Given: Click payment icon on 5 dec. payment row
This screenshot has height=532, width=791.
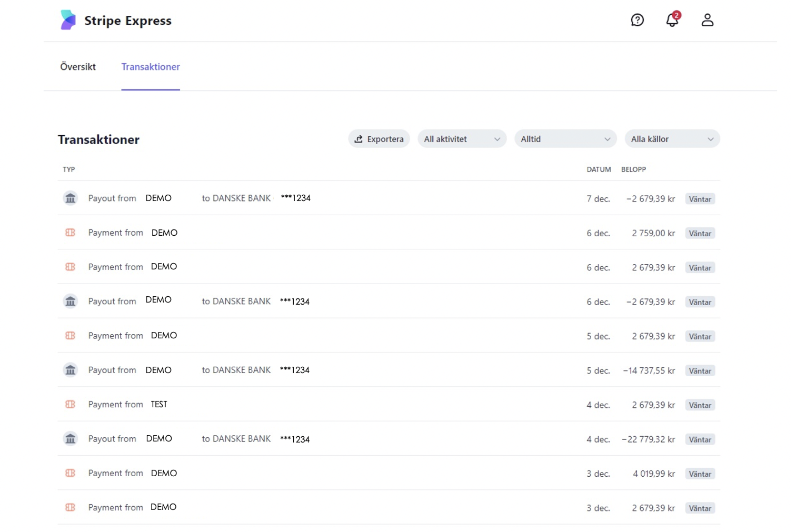Looking at the screenshot, I should pyautogui.click(x=70, y=336).
